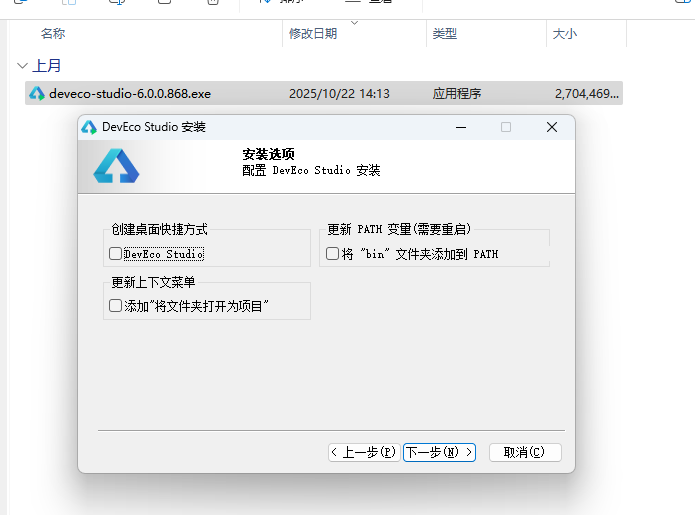
Task: Enable the DevEco Studio desktop shortcut checkbox
Action: pos(116,254)
